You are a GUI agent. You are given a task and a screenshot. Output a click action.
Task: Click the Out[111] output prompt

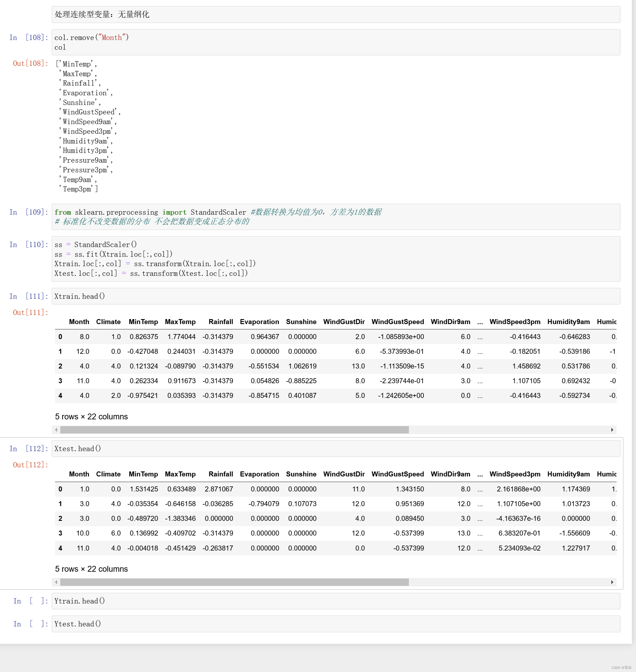(x=31, y=312)
